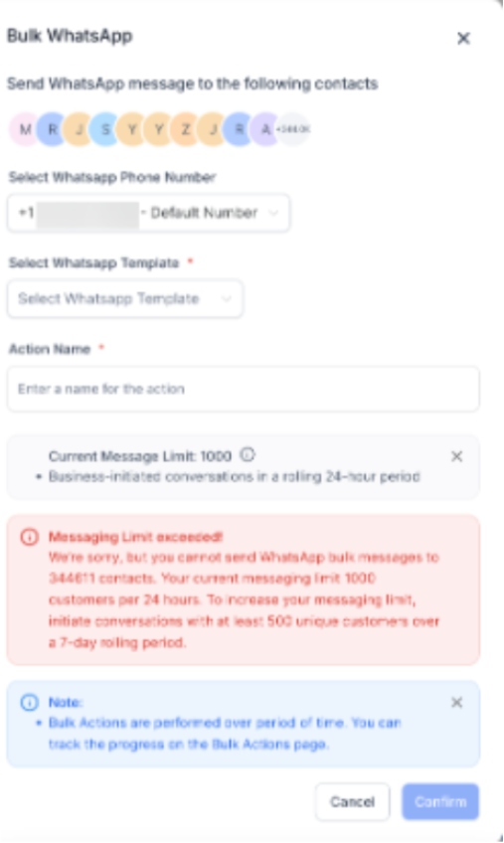This screenshot has width=504, height=843.
Task: Click the info icon beside Current Message Limit
Action: click(247, 455)
